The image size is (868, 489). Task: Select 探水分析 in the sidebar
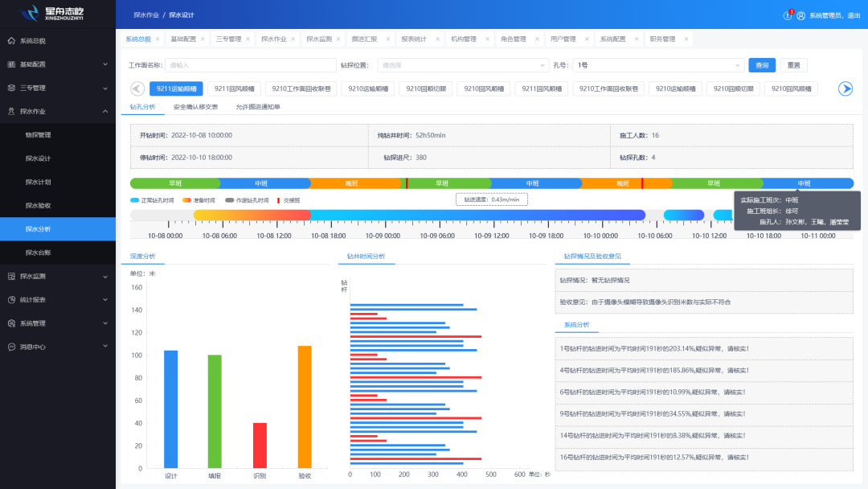point(58,228)
